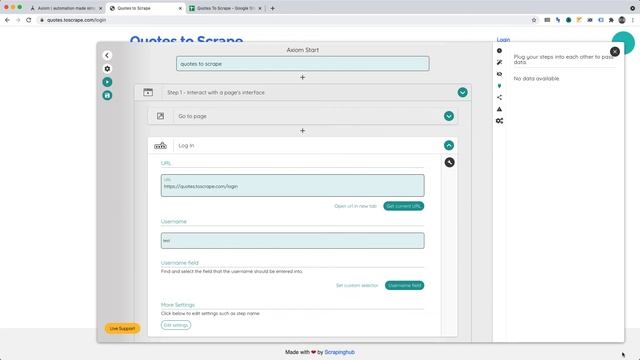Click the Log in step password icon
The width and height of the screenshot is (640, 360).
160,146
